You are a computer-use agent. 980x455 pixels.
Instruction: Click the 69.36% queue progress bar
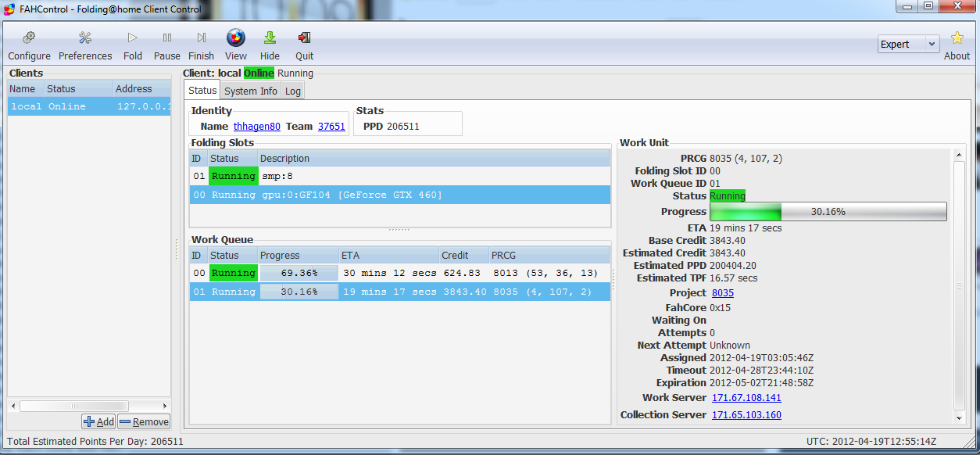pos(299,273)
